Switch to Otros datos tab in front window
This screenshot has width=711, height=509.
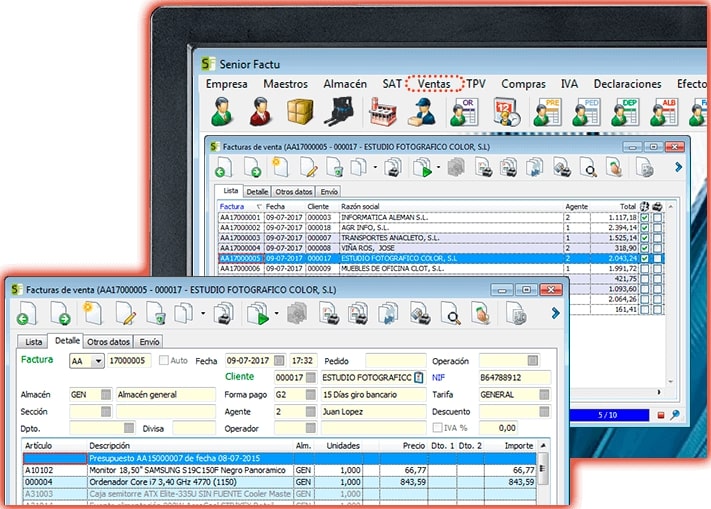pos(108,342)
